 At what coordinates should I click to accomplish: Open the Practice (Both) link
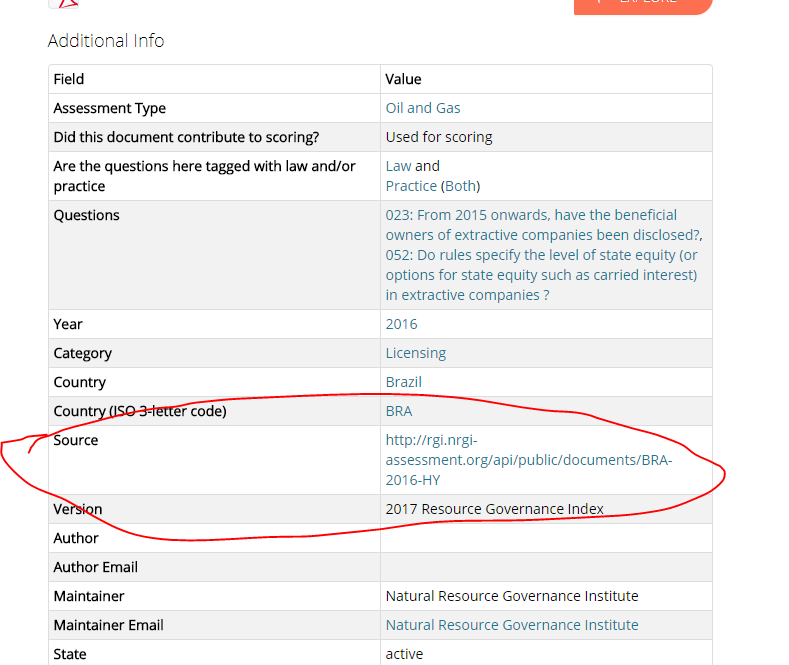coord(433,186)
